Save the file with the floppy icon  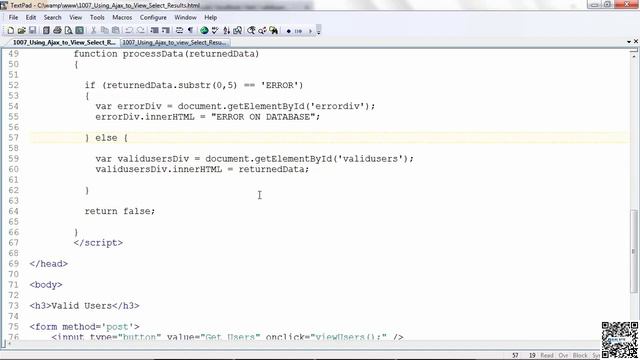coord(33,31)
